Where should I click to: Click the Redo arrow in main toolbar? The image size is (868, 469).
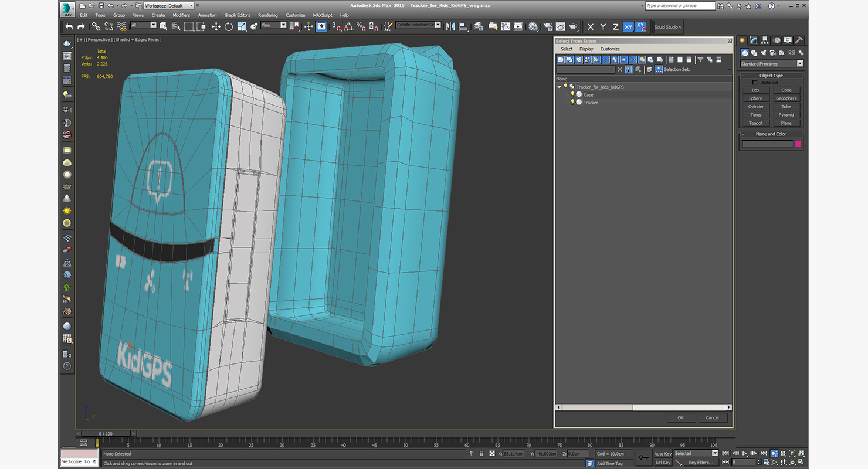(x=81, y=26)
